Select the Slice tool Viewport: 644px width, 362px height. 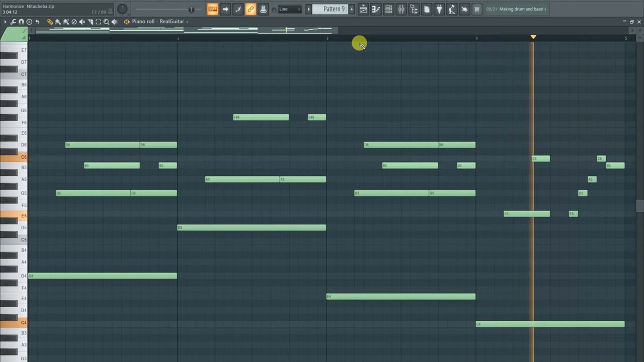pyautogui.click(x=90, y=22)
